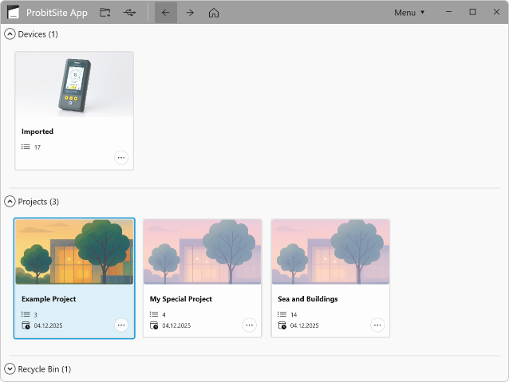The width and height of the screenshot is (509, 382).
Task: Click the date icon on Sea and Buildings
Action: (282, 325)
